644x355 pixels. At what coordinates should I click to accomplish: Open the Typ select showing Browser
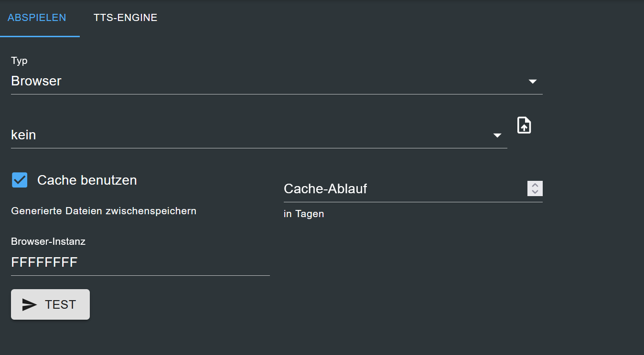pyautogui.click(x=268, y=81)
